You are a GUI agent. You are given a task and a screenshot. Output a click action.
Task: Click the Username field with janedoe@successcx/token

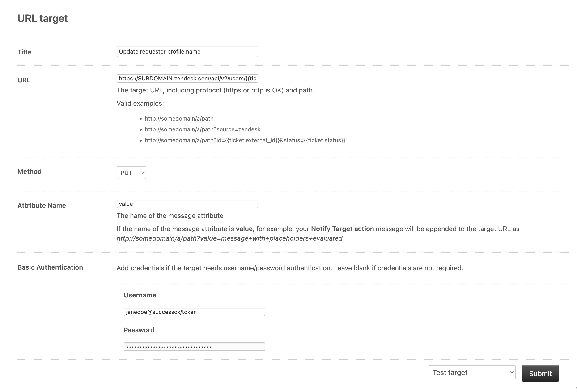pos(194,312)
